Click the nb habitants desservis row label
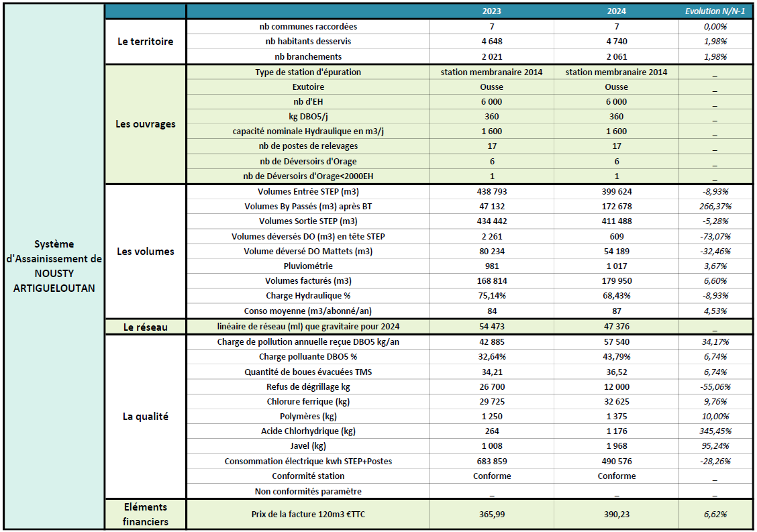This screenshot has height=532, width=757. coord(308,42)
